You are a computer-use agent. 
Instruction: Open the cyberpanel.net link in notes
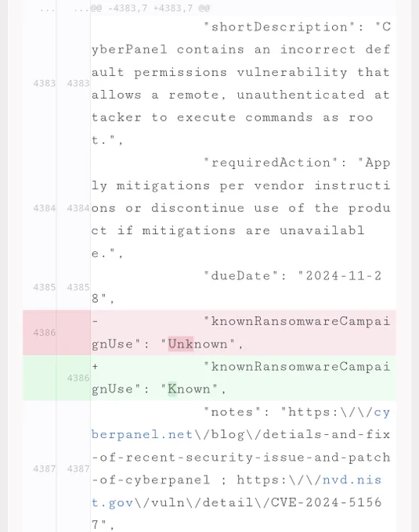tap(142, 434)
